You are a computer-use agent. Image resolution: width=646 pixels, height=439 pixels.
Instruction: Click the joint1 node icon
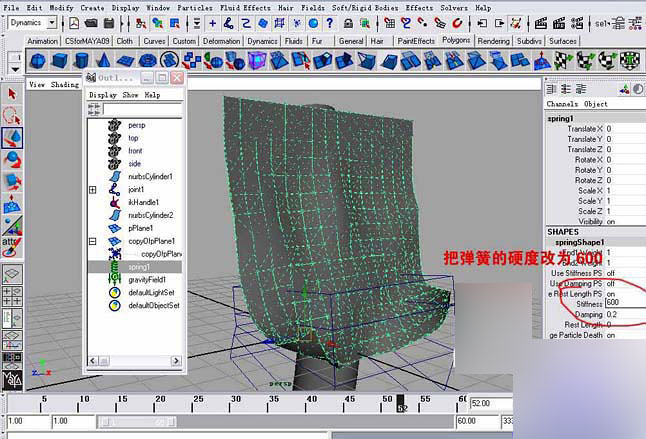point(115,189)
